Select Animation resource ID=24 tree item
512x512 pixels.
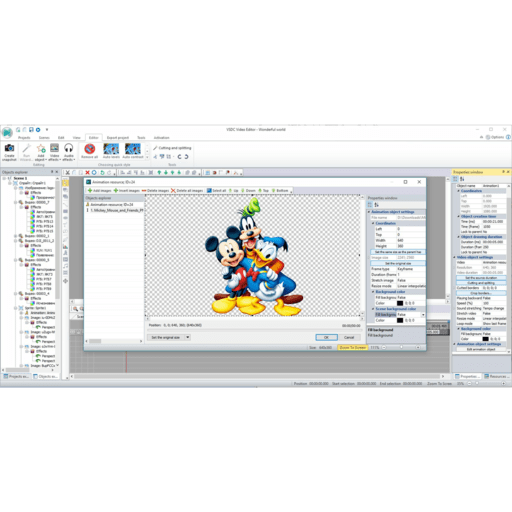click(x=110, y=205)
